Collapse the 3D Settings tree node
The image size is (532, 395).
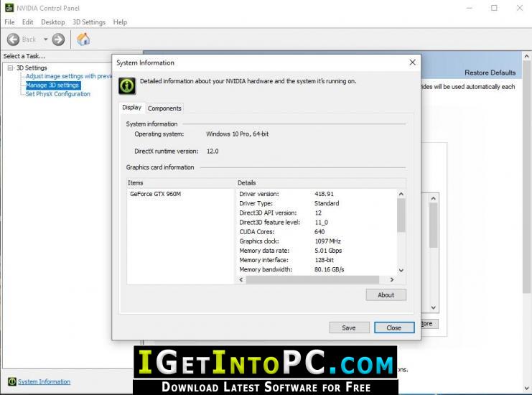(x=10, y=68)
